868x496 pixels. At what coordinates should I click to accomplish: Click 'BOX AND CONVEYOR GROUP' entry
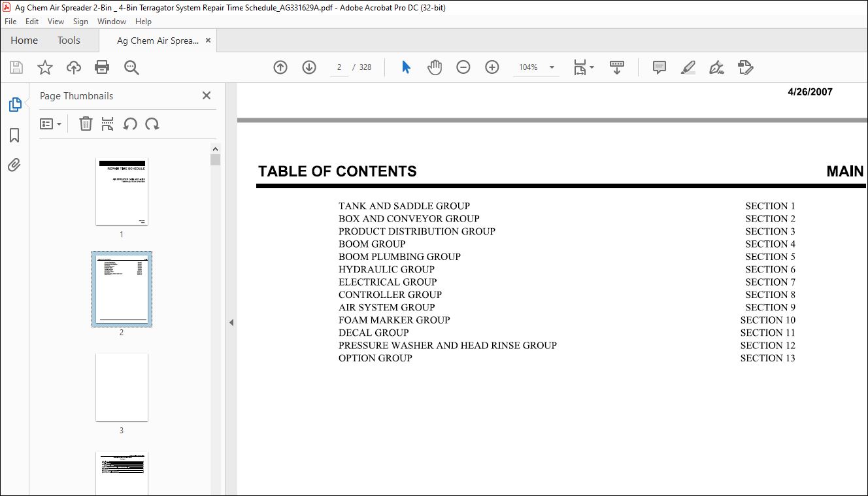[x=409, y=218]
